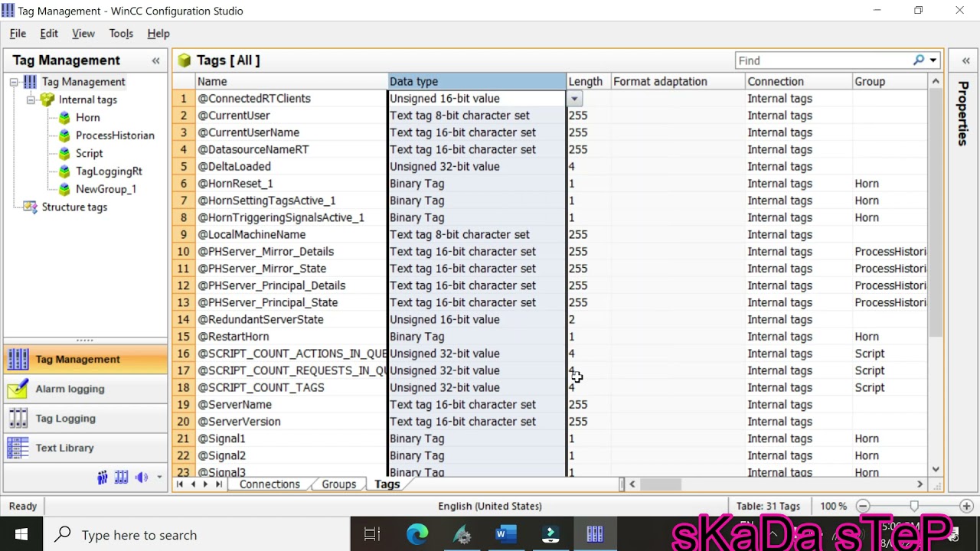Screen dimensions: 980x551
Task: Select the @ServerVersion name cell
Action: pos(292,422)
